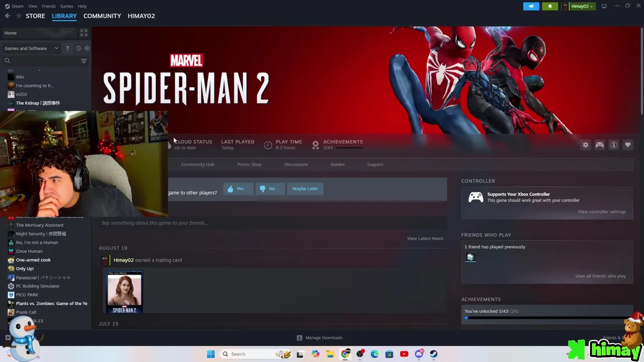
Task: Open Community Hub link
Action: tap(198, 164)
